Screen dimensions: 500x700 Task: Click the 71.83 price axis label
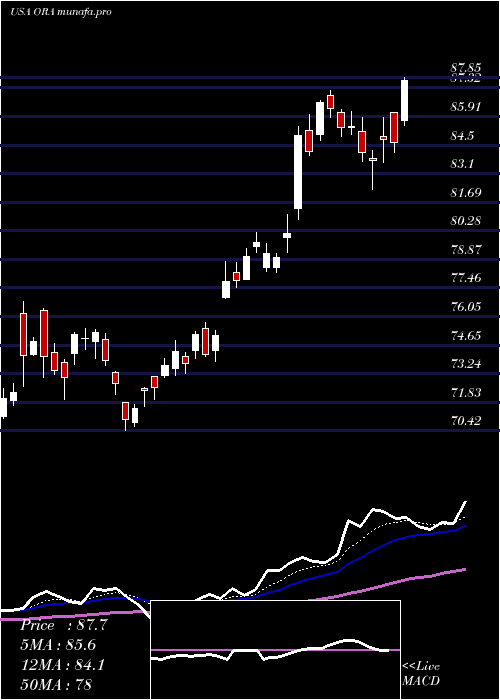coord(466,392)
